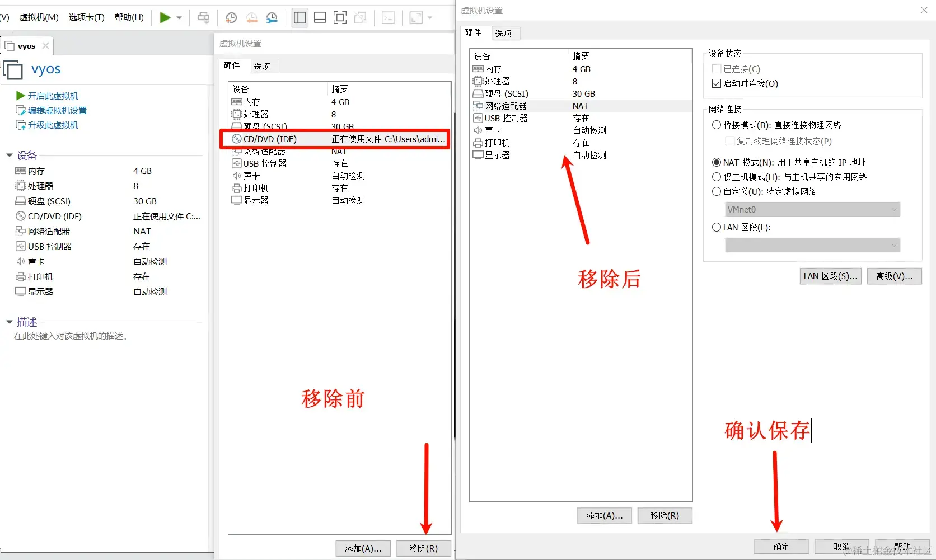Viewport: 936px width, 560px height.
Task: Select 选项 tab in right settings dialog
Action: [503, 34]
